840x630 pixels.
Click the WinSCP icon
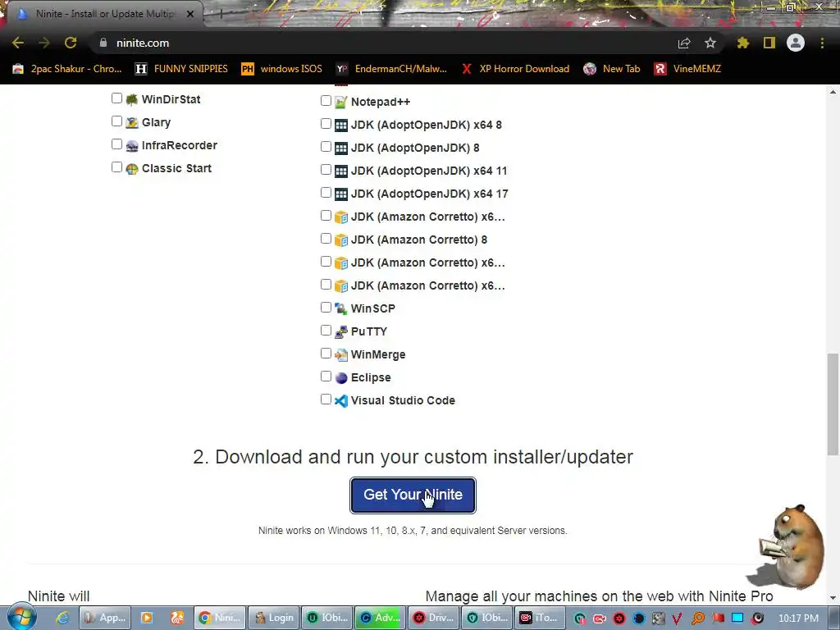tap(341, 308)
